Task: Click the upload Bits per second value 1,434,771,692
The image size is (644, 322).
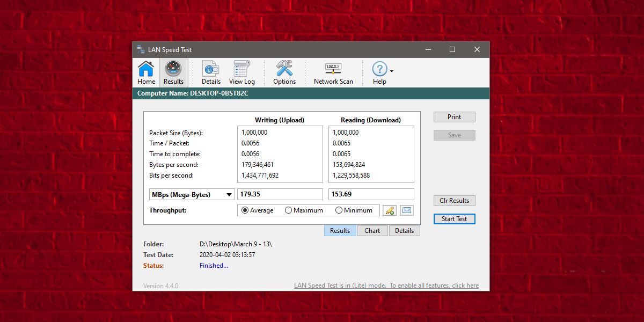Action: 260,175
